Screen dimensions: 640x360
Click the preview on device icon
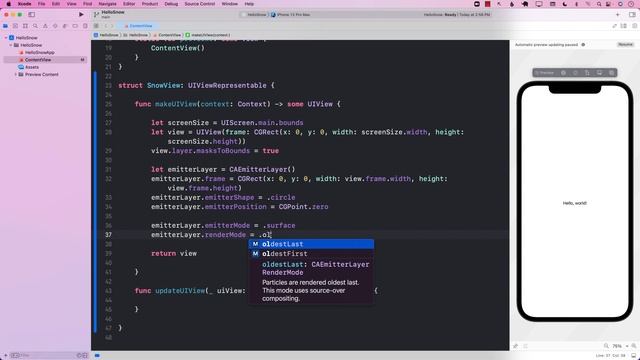(599, 73)
